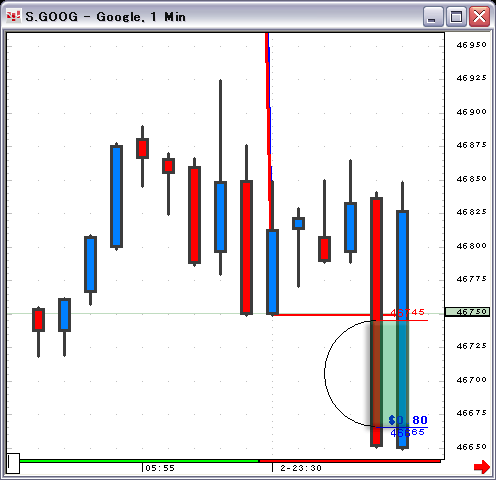Click the 46850 price axis value

coord(471,179)
